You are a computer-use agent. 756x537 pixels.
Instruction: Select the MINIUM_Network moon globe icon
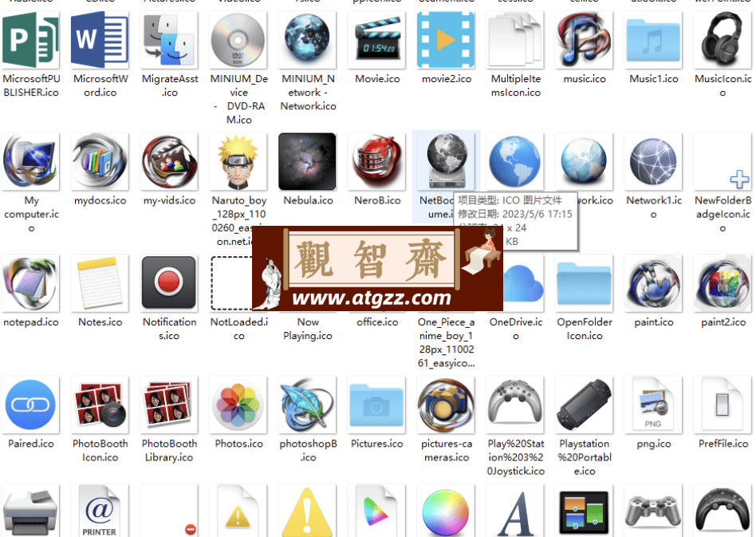pos(308,40)
